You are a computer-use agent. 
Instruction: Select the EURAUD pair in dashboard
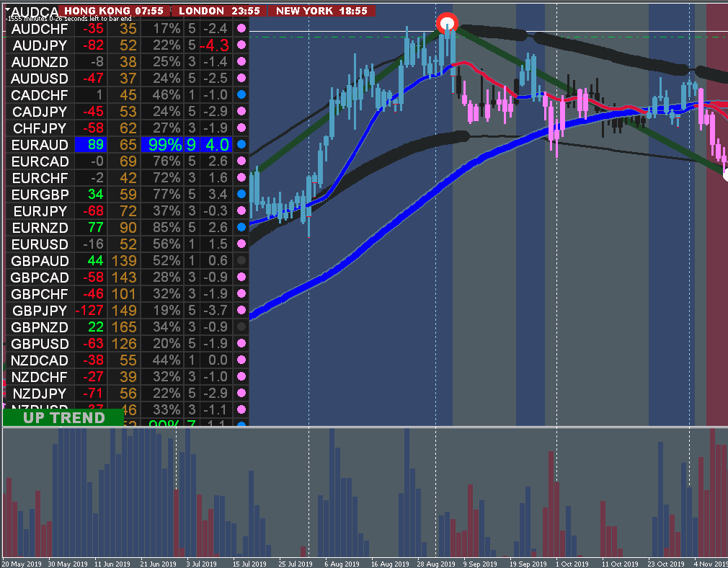tap(40, 145)
